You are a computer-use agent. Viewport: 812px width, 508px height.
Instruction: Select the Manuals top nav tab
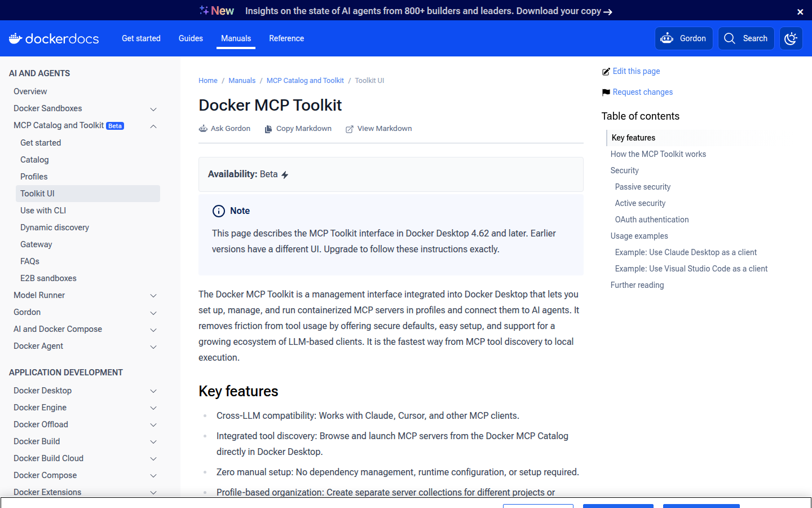click(236, 38)
